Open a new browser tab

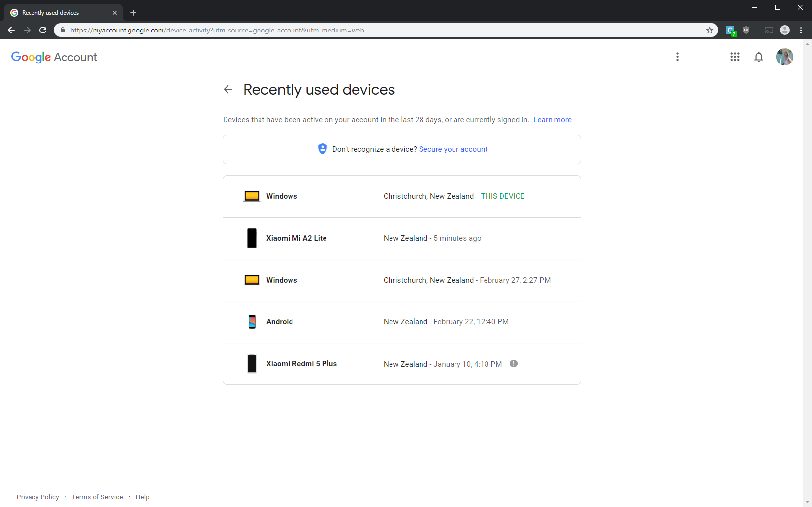point(133,13)
